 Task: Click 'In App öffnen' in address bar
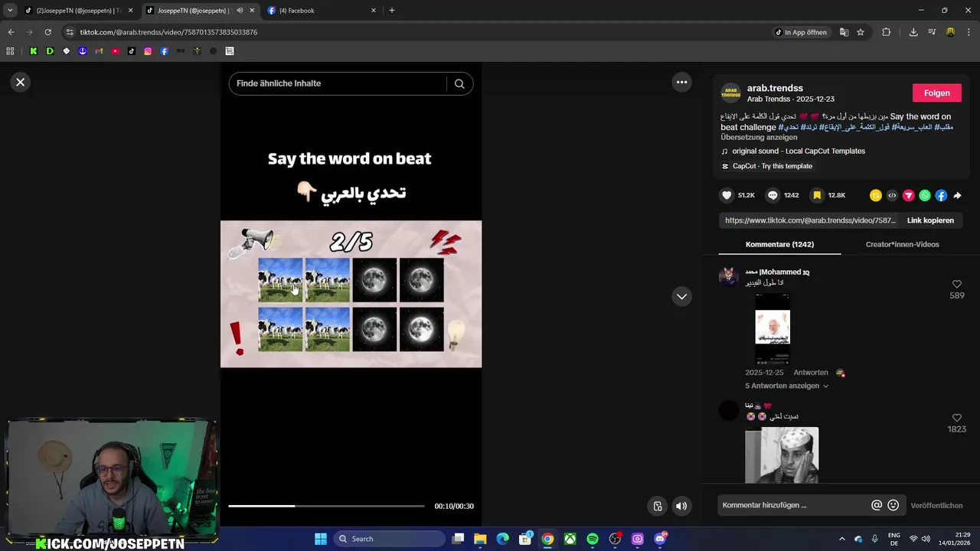tap(801, 32)
